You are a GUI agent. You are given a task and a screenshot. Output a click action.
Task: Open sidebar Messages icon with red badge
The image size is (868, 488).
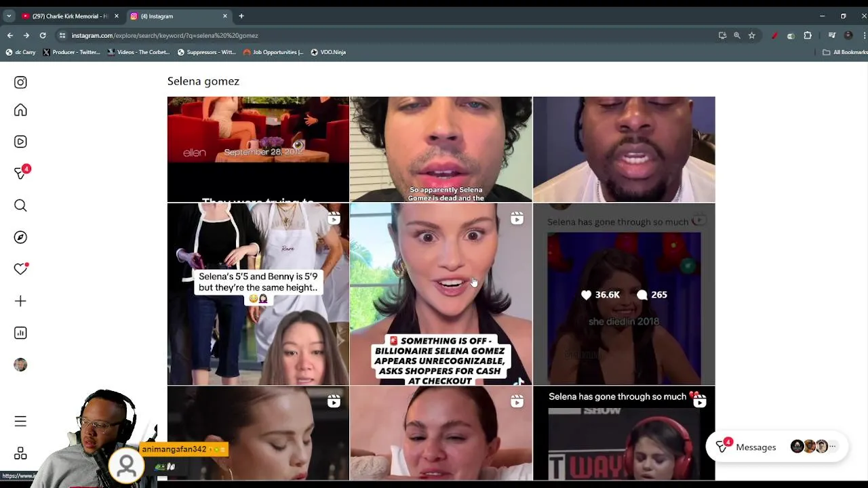click(21, 173)
